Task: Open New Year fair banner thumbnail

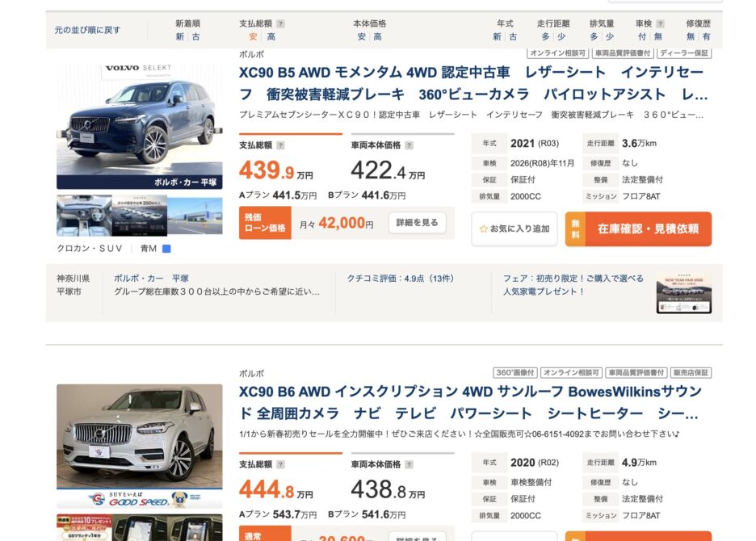Action: tap(683, 292)
